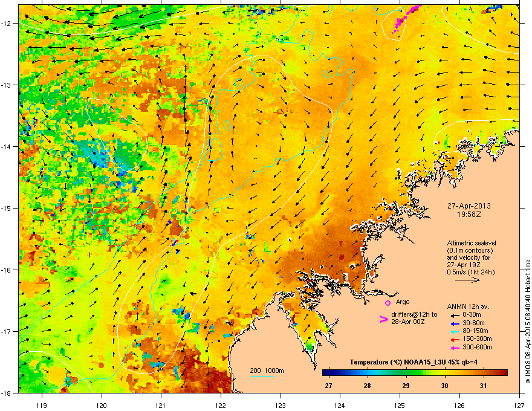Click the 'ANMN 12h av.' heading
This screenshot has width=532, height=411.
[x=468, y=307]
